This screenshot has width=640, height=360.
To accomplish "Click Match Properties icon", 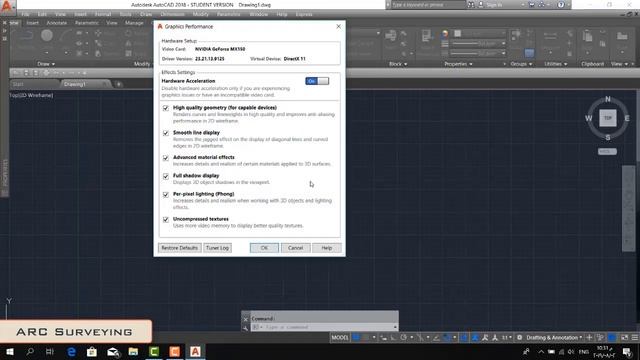I will (427, 36).
